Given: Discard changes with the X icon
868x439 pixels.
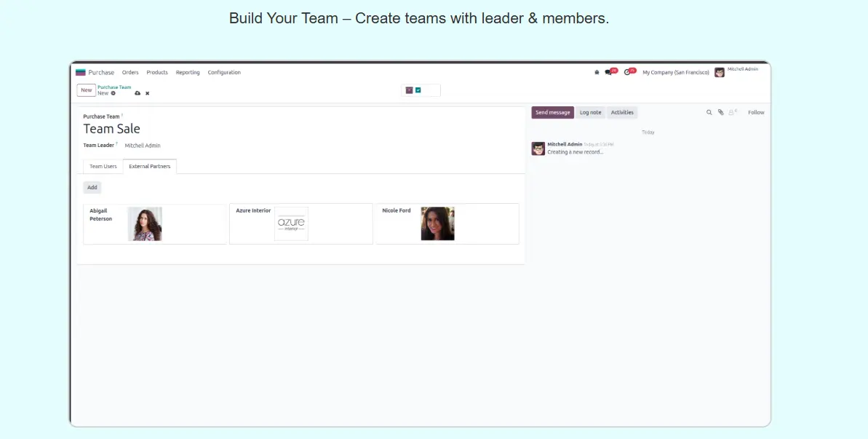Looking at the screenshot, I should tap(147, 93).
